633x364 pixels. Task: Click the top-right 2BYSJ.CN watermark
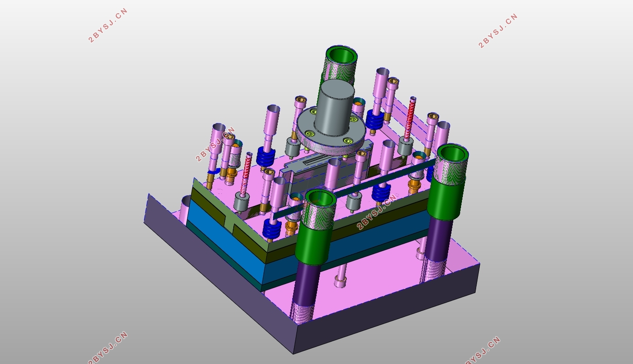coord(498,31)
